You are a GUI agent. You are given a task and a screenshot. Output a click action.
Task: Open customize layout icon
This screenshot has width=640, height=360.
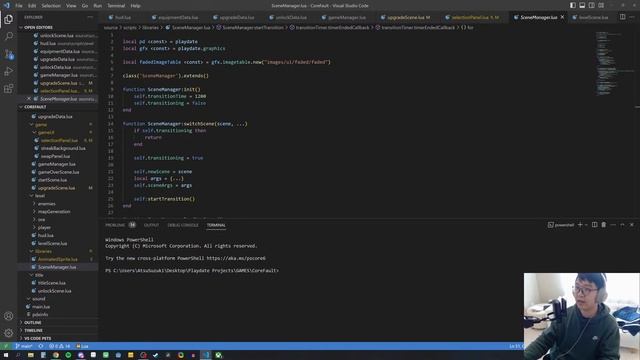click(601, 5)
